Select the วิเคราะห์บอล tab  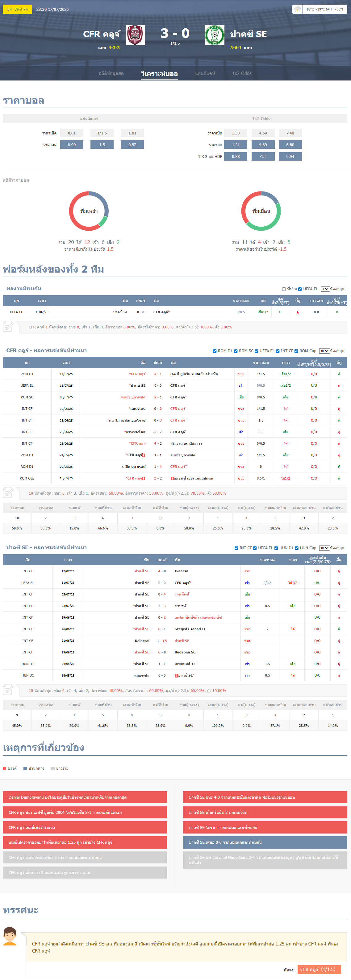click(160, 73)
